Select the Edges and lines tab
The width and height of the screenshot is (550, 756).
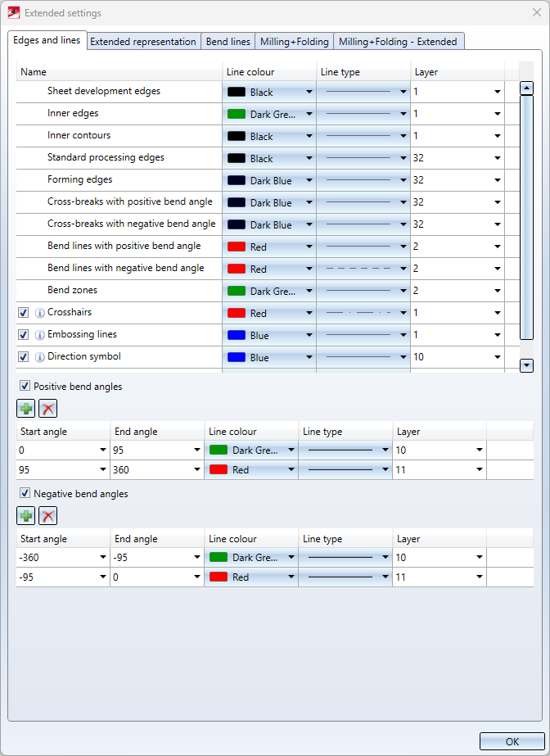47,40
